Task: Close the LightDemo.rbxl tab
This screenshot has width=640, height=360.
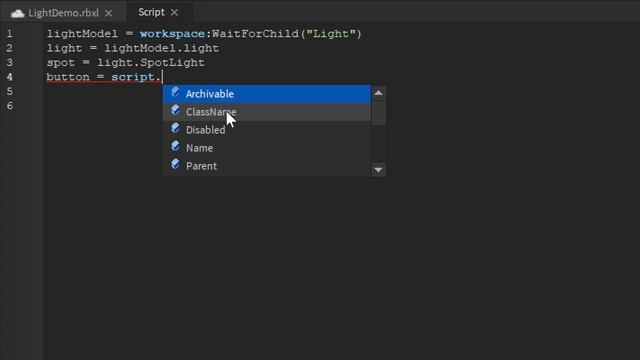Action: (109, 13)
